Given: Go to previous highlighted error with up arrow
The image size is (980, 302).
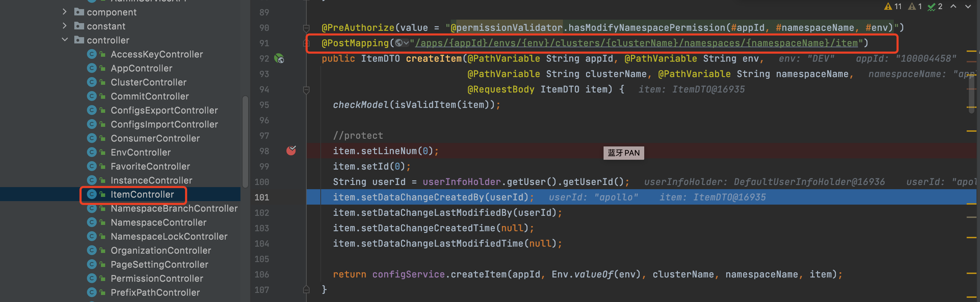Looking at the screenshot, I should 953,6.
